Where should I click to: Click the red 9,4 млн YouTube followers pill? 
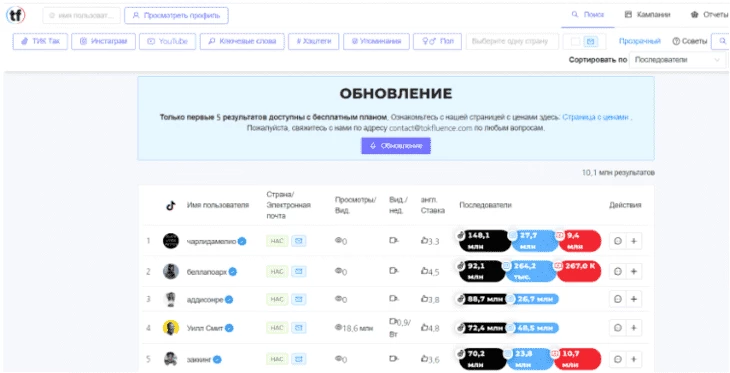coord(580,241)
